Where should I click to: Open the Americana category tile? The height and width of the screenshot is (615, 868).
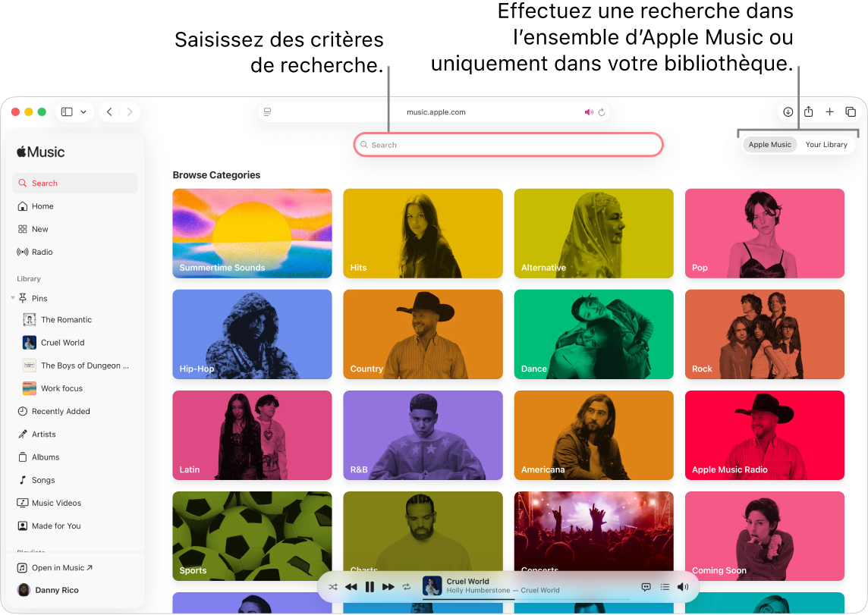[x=594, y=435]
